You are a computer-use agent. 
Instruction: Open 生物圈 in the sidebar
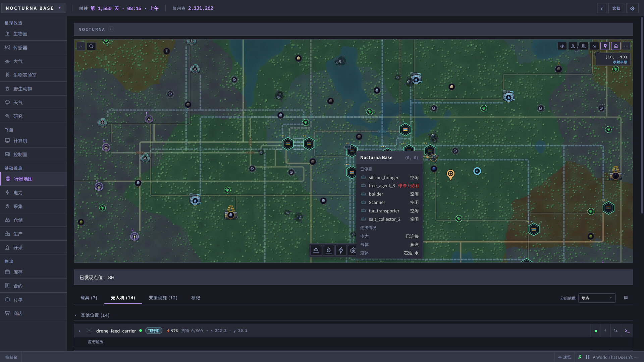pos(34,34)
